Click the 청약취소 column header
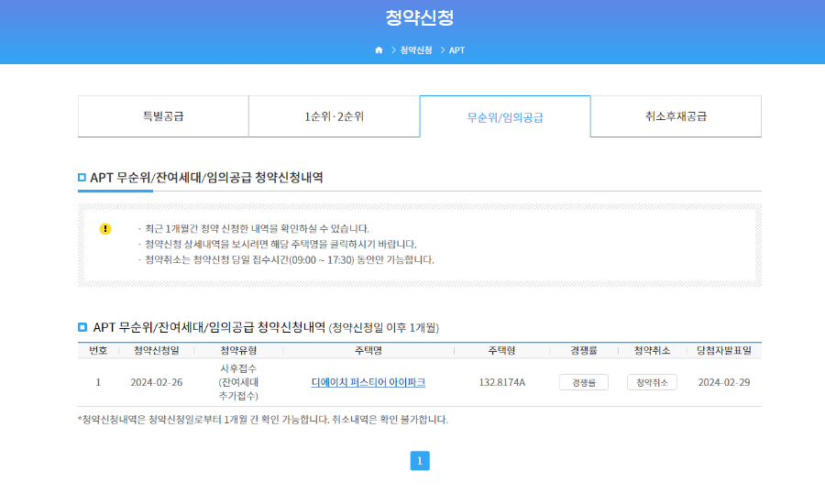The image size is (825, 504). click(652, 350)
